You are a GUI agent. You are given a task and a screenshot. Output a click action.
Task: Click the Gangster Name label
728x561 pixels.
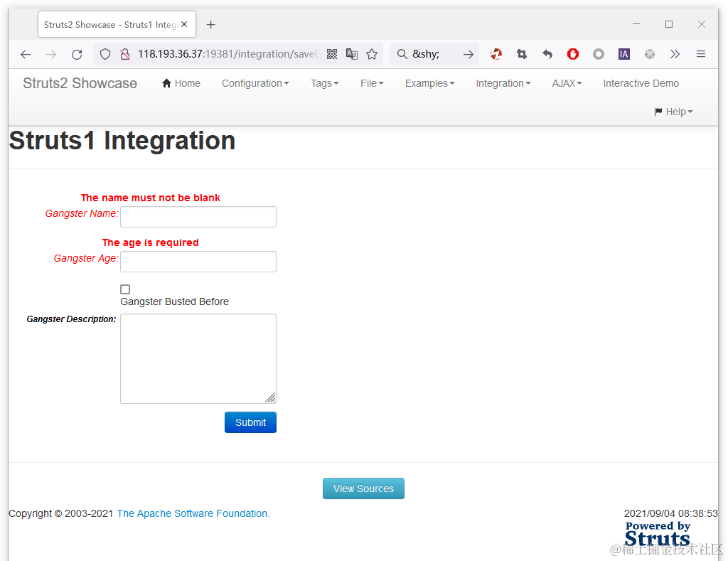(82, 213)
